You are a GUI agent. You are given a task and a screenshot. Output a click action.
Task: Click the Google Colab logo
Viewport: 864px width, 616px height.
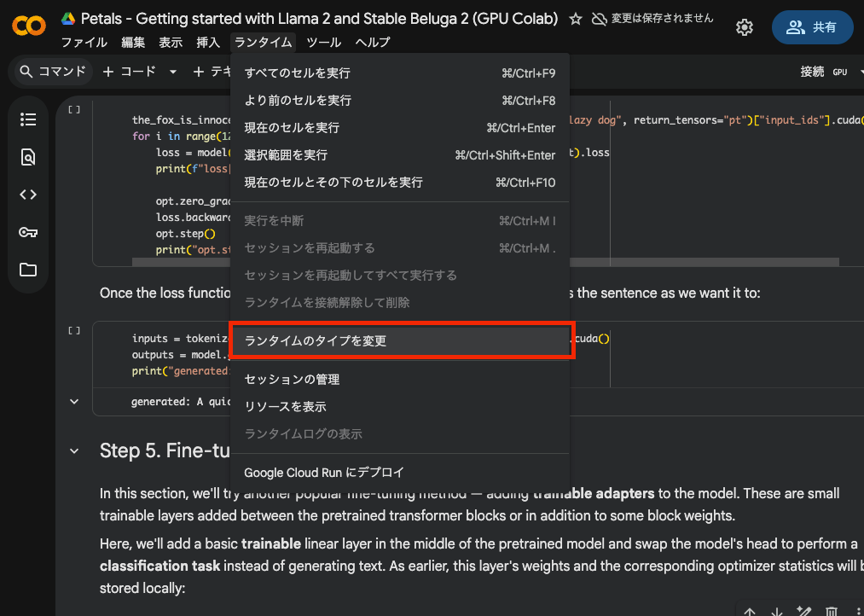(29, 26)
